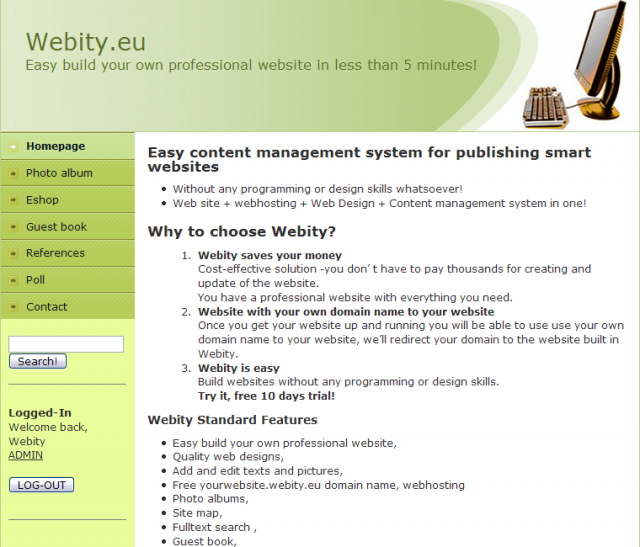Image resolution: width=640 pixels, height=547 pixels.
Task: Open the Eshop section
Action: [67, 200]
